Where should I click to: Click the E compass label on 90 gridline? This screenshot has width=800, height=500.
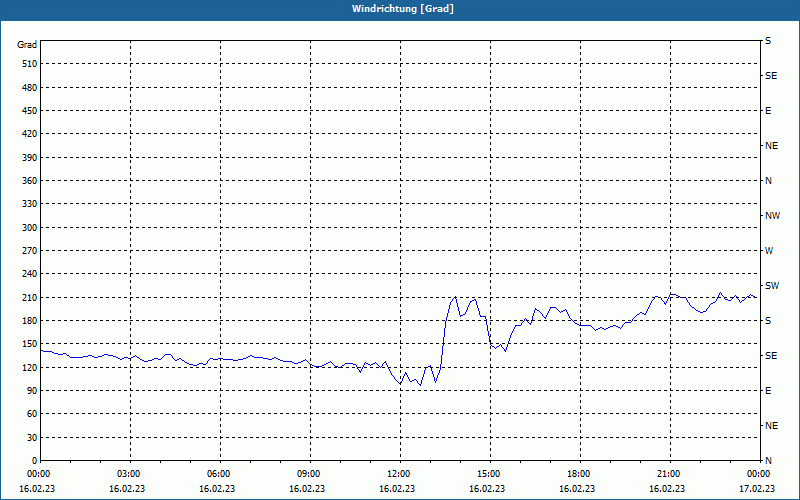click(x=768, y=390)
